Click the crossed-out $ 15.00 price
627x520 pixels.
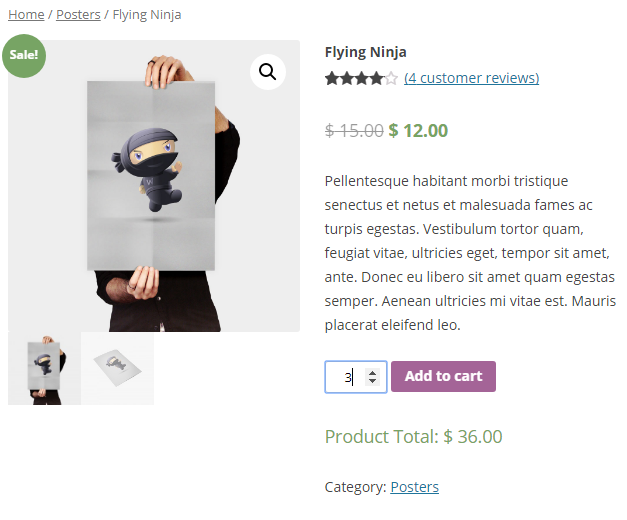pyautogui.click(x=354, y=130)
